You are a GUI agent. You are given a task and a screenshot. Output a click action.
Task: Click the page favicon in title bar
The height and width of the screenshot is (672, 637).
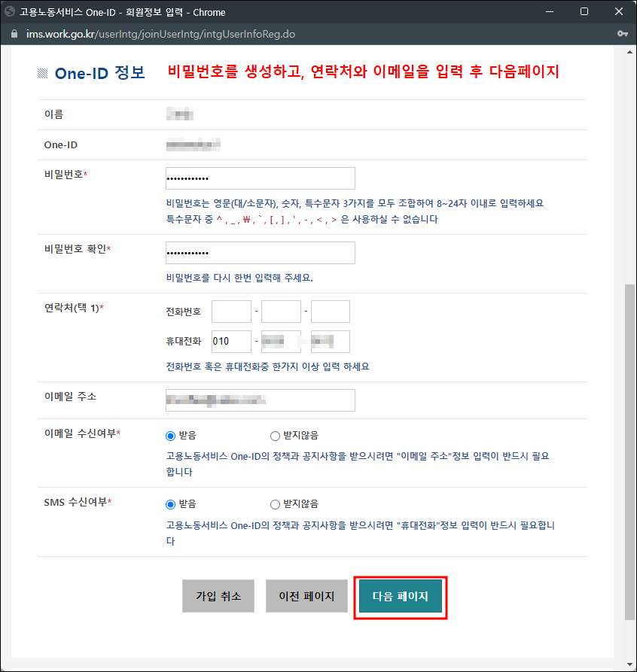pyautogui.click(x=11, y=11)
